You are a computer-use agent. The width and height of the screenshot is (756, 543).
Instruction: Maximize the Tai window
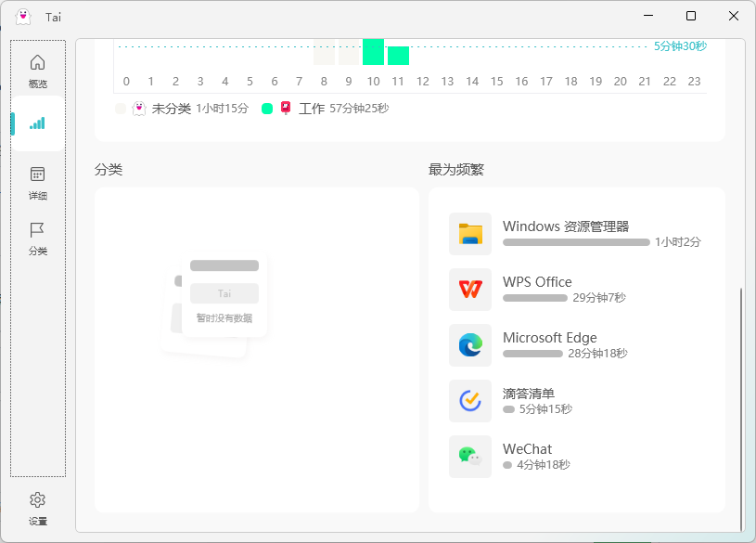tap(691, 16)
